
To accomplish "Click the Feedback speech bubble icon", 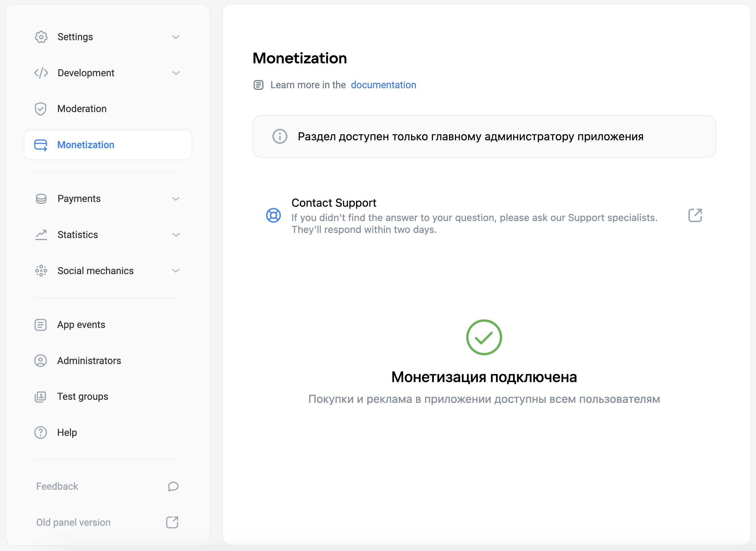I will 173,487.
